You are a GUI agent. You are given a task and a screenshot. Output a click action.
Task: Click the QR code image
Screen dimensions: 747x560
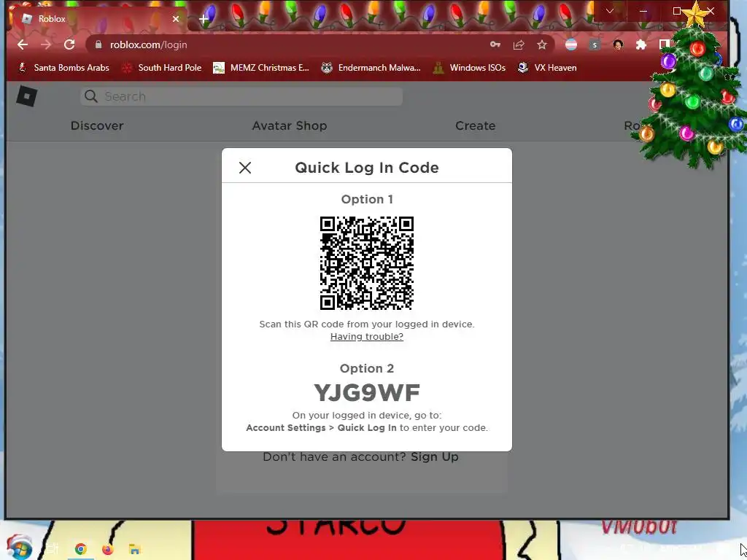coord(367,263)
